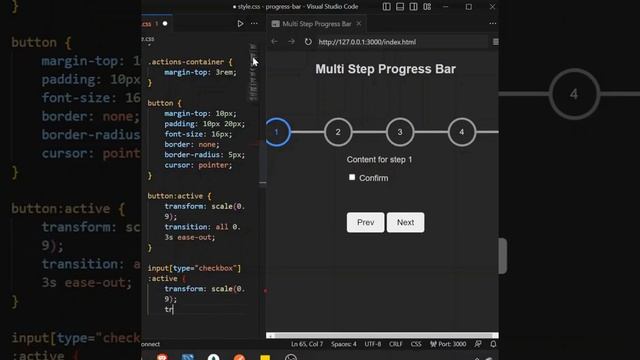Toggle the secondary sidebar layout icon
This screenshot has width=640, height=360.
[x=413, y=7]
